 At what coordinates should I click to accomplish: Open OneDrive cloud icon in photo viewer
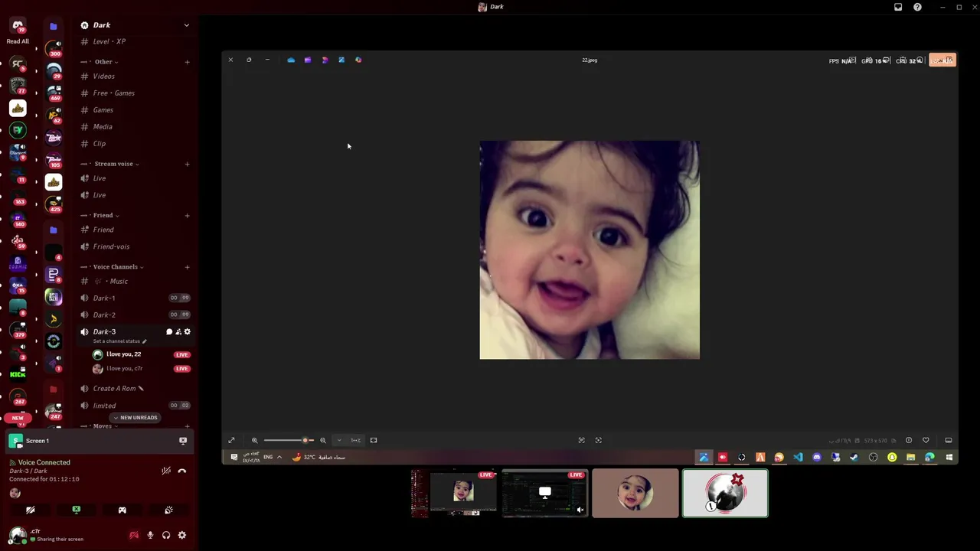click(x=291, y=60)
